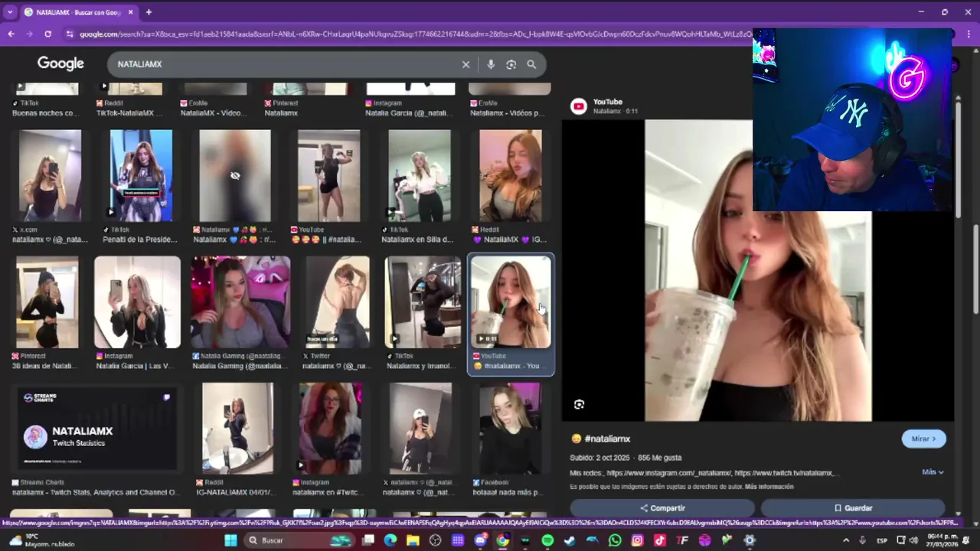Viewport: 980px width, 551px height.
Task: Click the YouTube source icon in the preview panel
Action: point(579,106)
